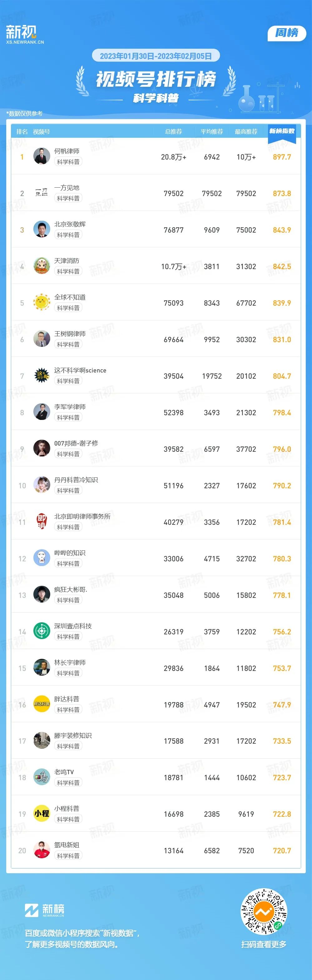Select the 周榜 weekly ranking badge
Image resolution: width=312 pixels, height=980 pixels.
click(x=287, y=33)
